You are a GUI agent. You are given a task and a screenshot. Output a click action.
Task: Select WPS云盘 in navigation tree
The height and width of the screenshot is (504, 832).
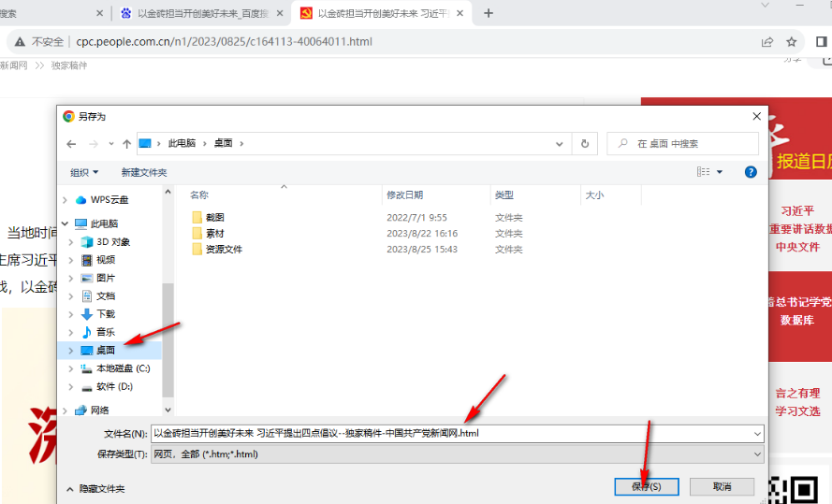[x=109, y=200]
